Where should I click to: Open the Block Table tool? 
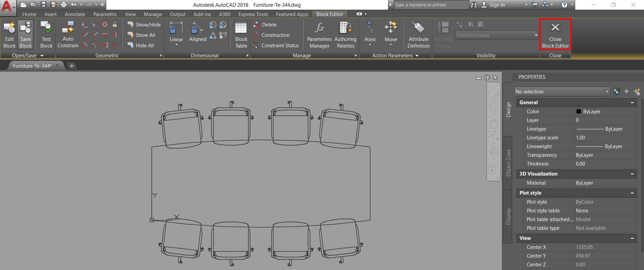[x=241, y=35]
